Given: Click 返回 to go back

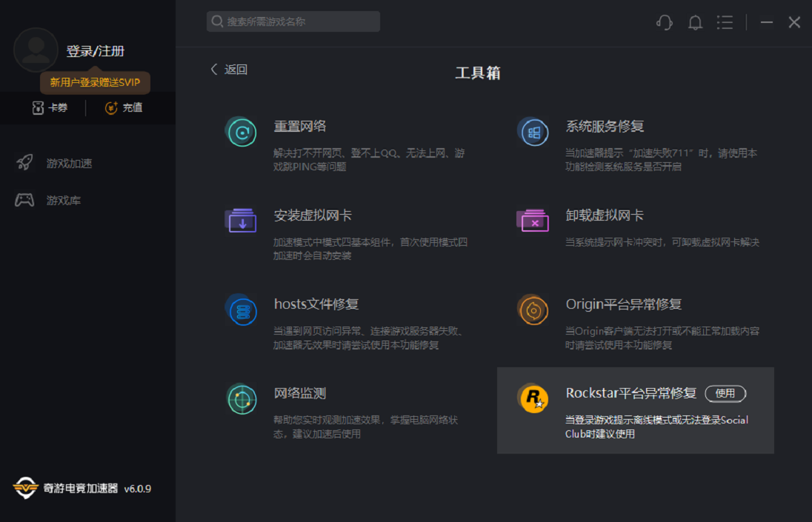Looking at the screenshot, I should click(x=236, y=70).
